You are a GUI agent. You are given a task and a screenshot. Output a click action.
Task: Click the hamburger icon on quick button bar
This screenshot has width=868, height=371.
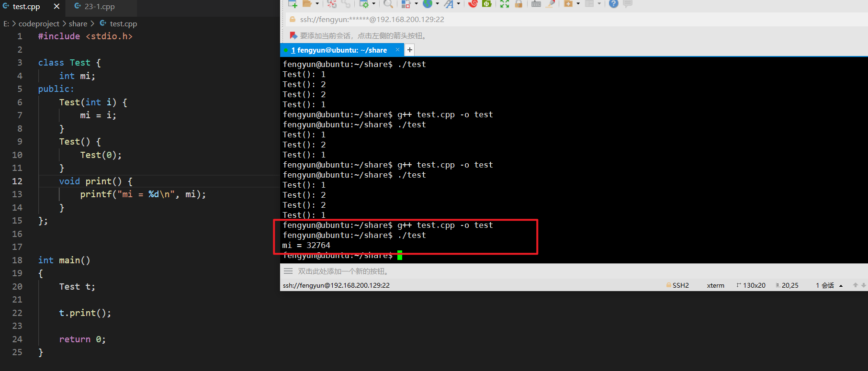pos(288,271)
